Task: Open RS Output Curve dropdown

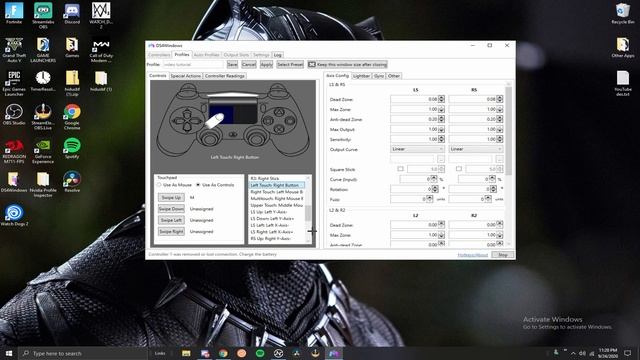Action: (x=476, y=149)
